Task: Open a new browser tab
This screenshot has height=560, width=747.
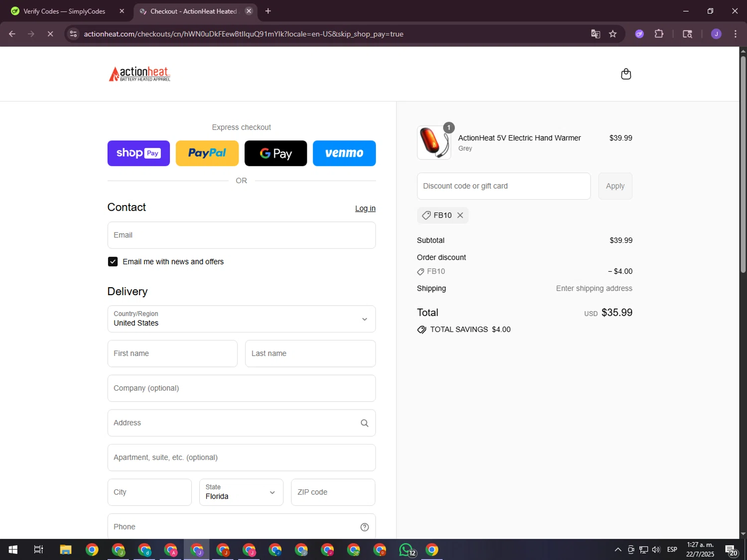Action: pos(268,11)
